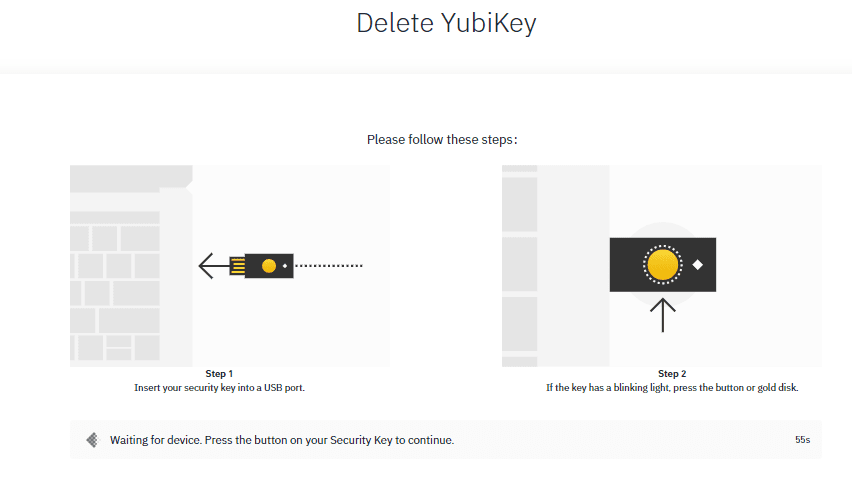Click the small security key icon in Step 1
This screenshot has height=478, width=852.
click(x=261, y=266)
